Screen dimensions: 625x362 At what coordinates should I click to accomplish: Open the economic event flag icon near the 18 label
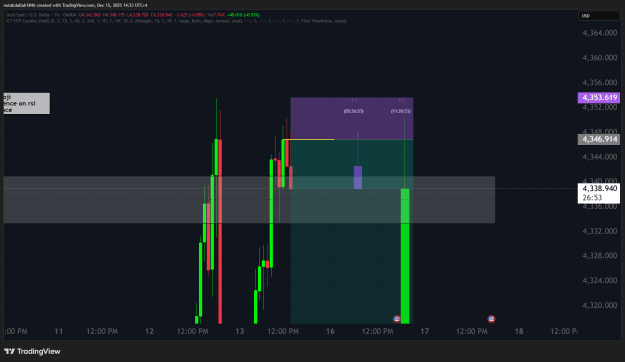[x=491, y=319]
